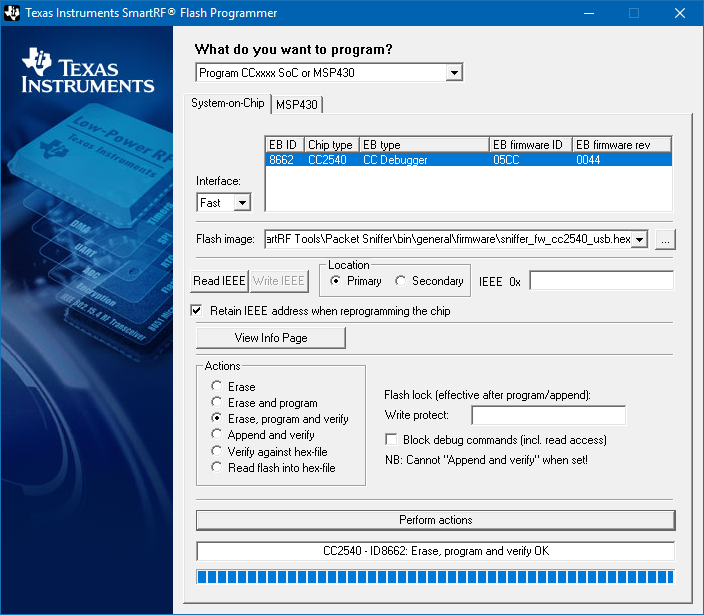
Task: Click the Perform actions button
Action: 436,520
